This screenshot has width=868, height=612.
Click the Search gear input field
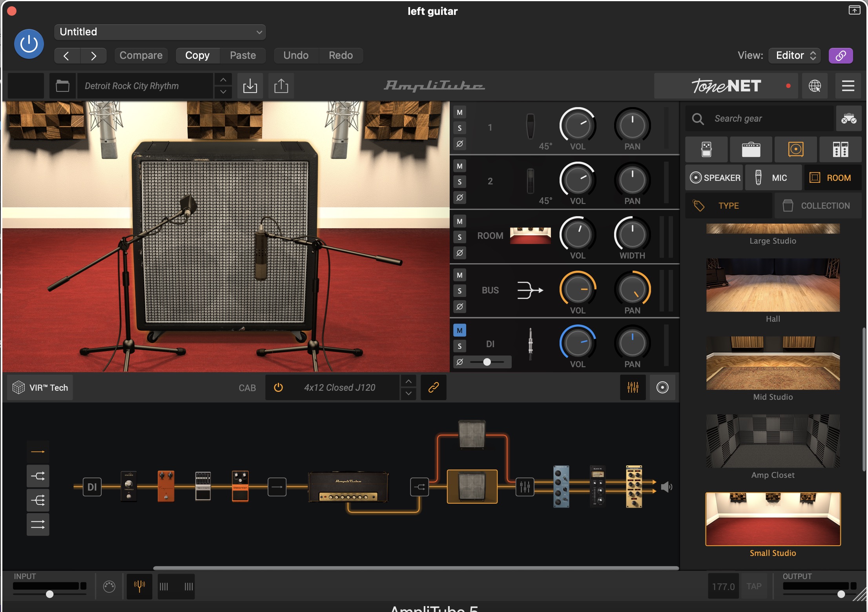(x=759, y=118)
